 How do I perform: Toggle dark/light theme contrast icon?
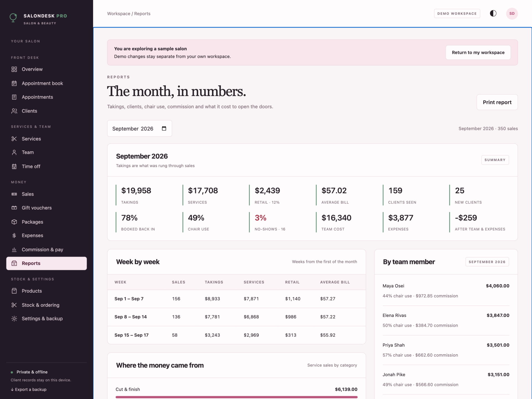pyautogui.click(x=493, y=14)
